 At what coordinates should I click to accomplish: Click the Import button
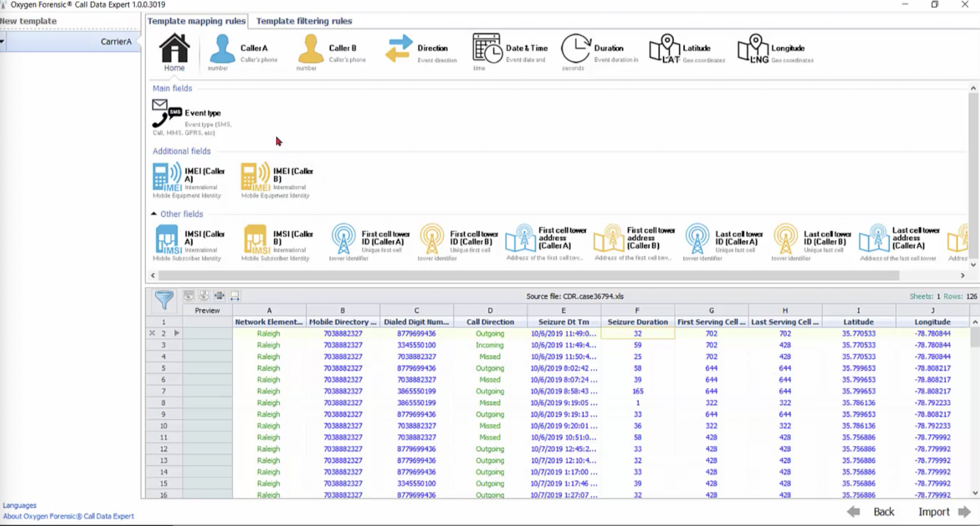point(934,512)
